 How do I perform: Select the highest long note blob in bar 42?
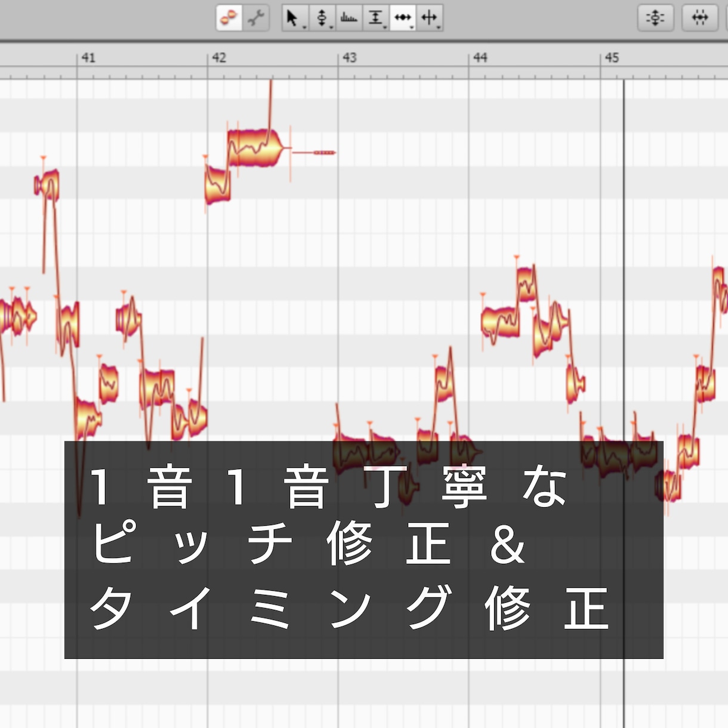(x=255, y=147)
